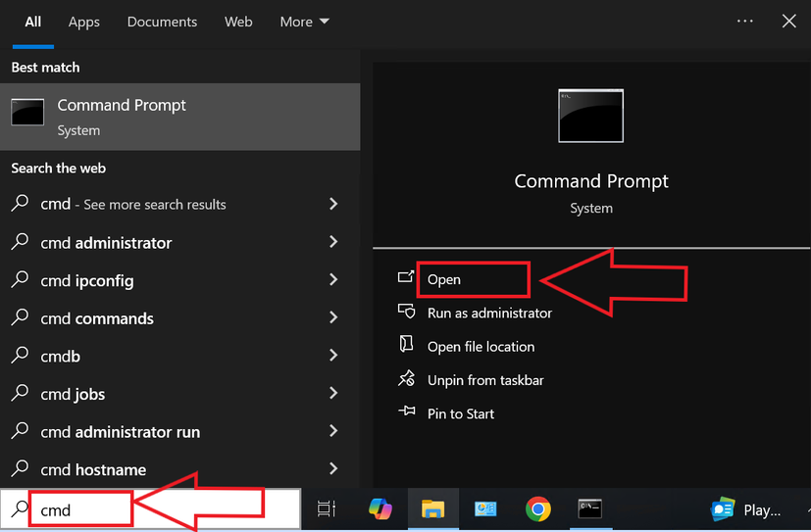Expand chevron beside cmd ipconfig

[333, 279]
